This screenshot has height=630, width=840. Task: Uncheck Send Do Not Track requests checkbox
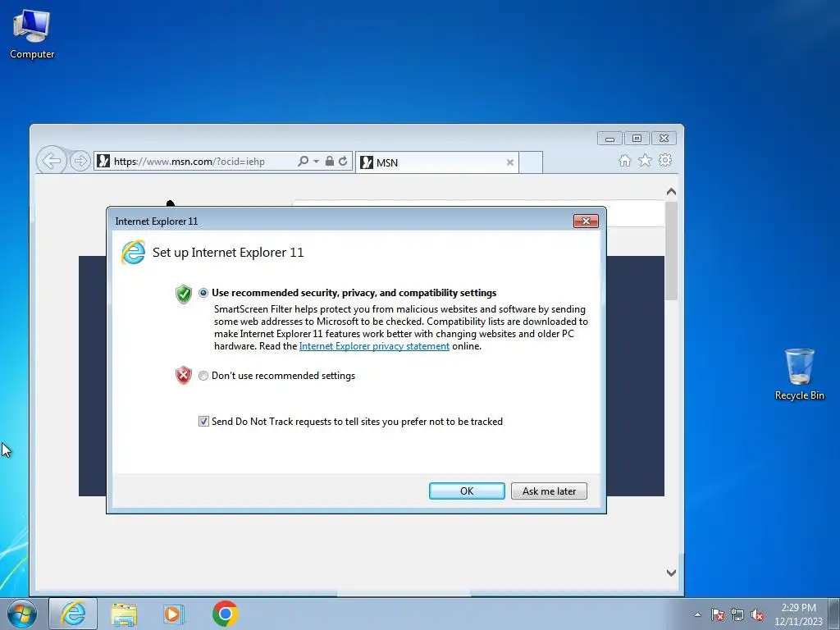pos(203,422)
